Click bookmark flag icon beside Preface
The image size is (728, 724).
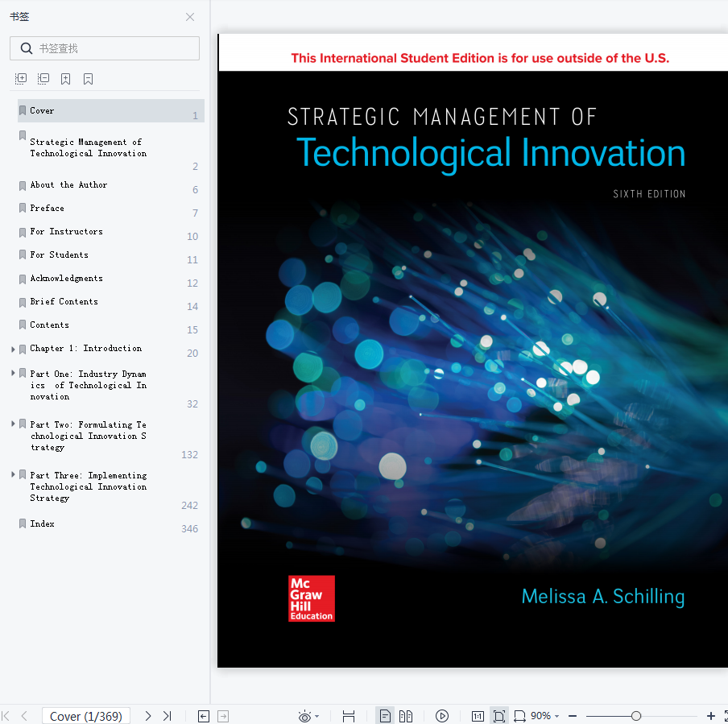[x=23, y=208]
